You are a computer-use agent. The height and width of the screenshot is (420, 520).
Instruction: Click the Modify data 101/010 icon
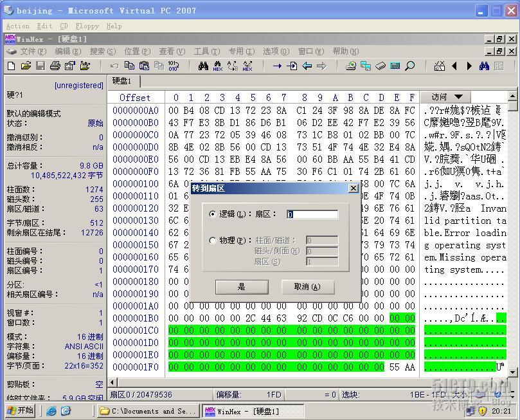(174, 66)
